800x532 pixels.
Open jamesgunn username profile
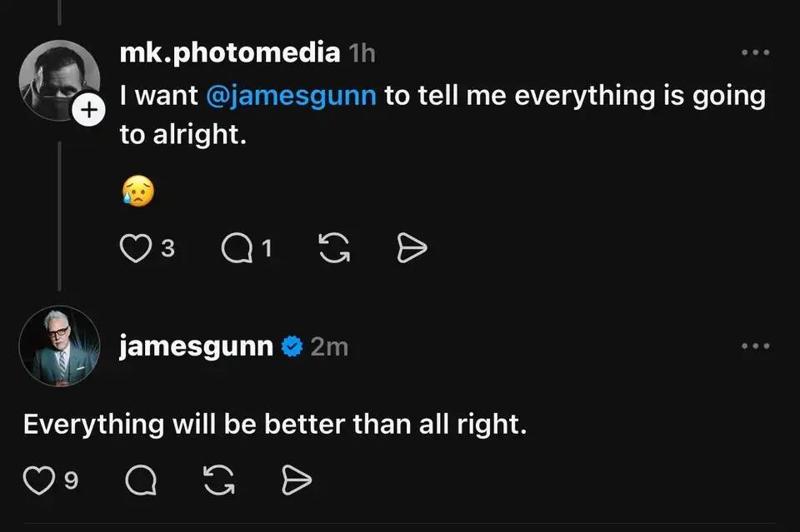(196, 346)
